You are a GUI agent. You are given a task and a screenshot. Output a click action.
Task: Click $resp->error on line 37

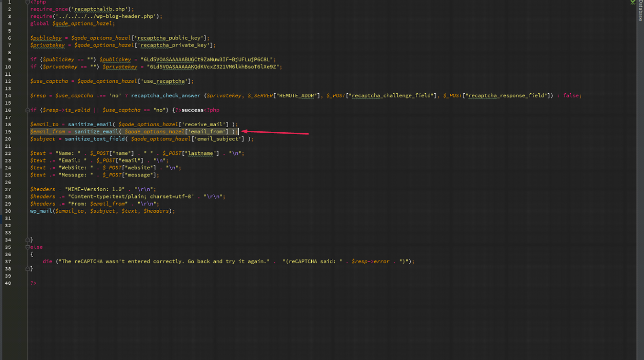click(x=370, y=261)
